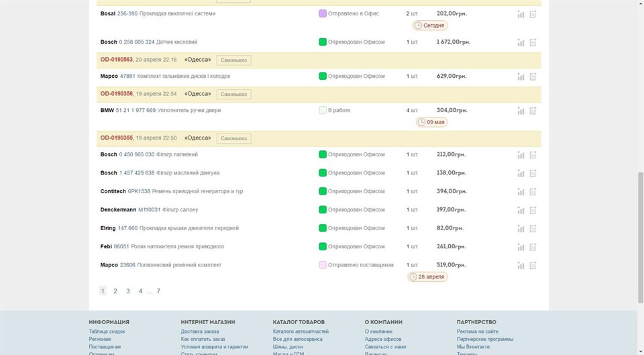Open chart icon for Bosch 0 450 905 030
Image resolution: width=644 pixels, height=355 pixels.
[x=521, y=155]
